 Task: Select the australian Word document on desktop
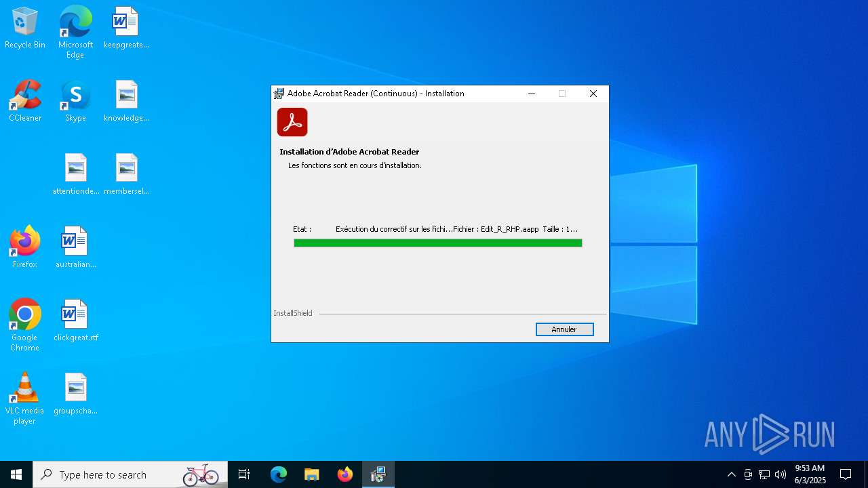pos(75,248)
